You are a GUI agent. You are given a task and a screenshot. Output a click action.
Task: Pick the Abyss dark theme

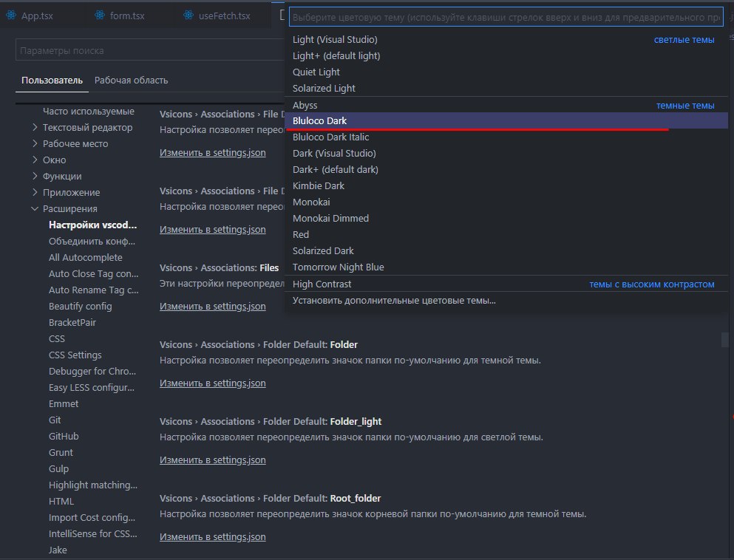[506, 105]
